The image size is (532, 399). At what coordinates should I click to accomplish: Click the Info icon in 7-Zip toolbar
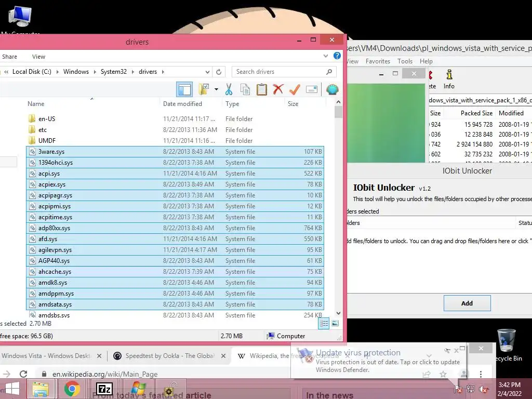tap(449, 79)
